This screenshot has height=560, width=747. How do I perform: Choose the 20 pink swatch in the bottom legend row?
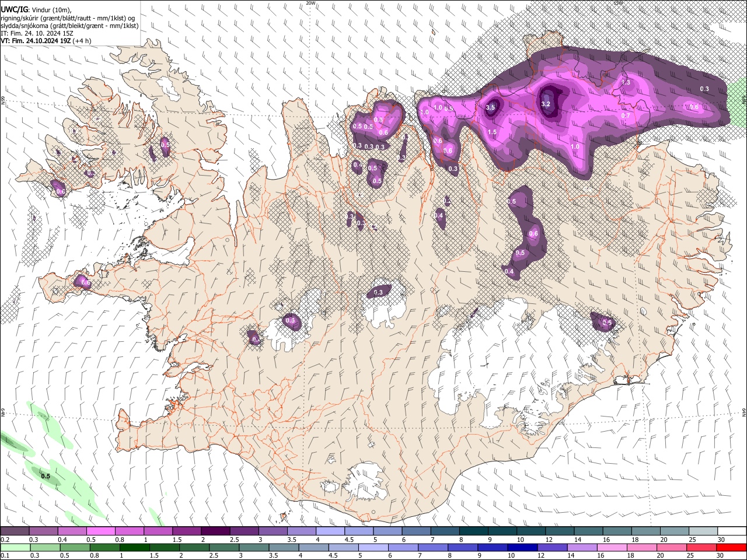coord(672,547)
